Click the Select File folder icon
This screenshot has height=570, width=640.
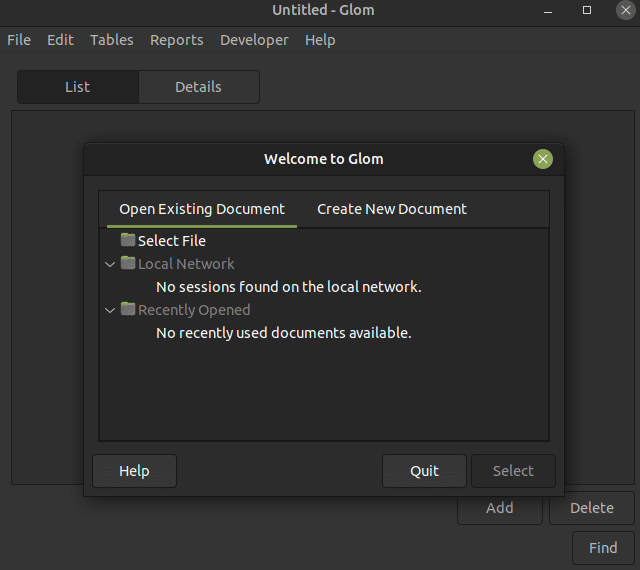tap(128, 240)
